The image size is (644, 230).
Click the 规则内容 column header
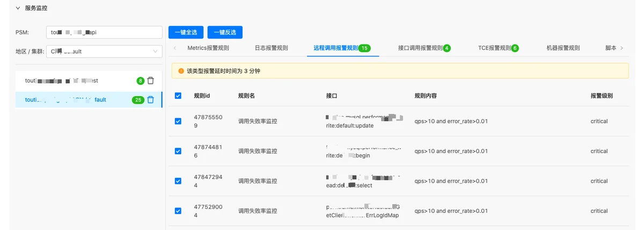(426, 96)
